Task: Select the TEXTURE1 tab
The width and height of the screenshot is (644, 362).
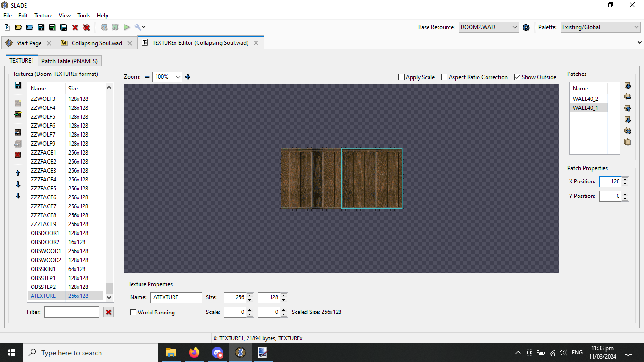Action: click(22, 61)
